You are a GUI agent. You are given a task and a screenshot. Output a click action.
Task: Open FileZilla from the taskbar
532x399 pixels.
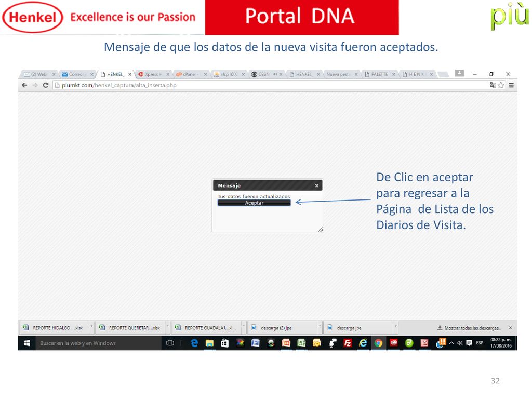click(x=348, y=343)
